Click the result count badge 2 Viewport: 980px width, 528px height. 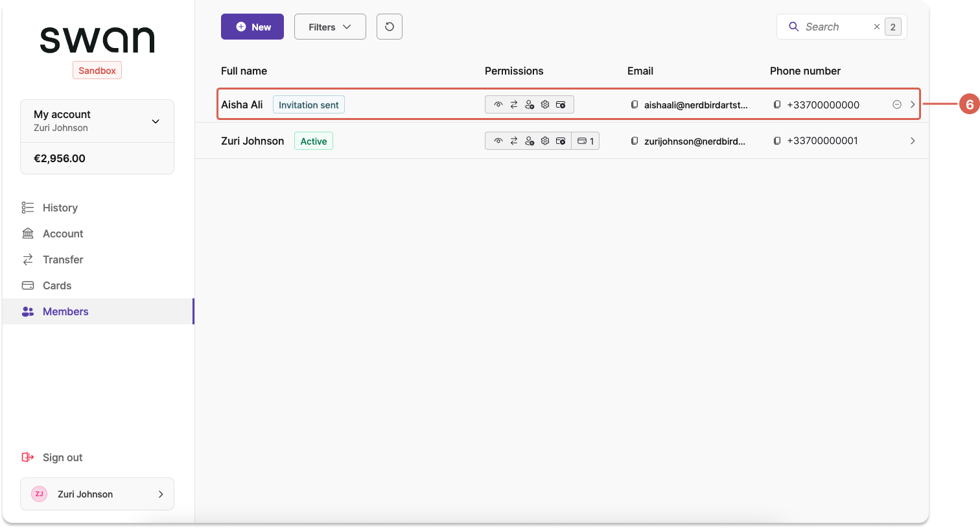click(x=893, y=27)
